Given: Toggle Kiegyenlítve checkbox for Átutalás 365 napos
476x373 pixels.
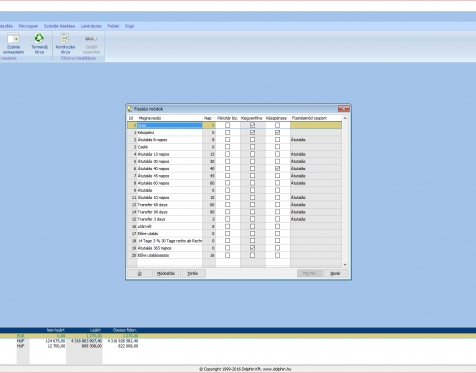Looking at the screenshot, I should point(252,248).
